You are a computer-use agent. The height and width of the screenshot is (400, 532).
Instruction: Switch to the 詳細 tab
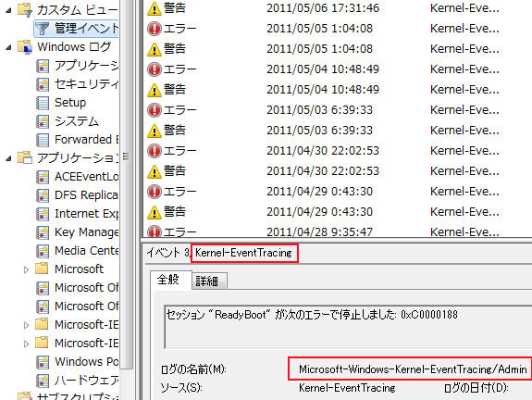coord(209,281)
